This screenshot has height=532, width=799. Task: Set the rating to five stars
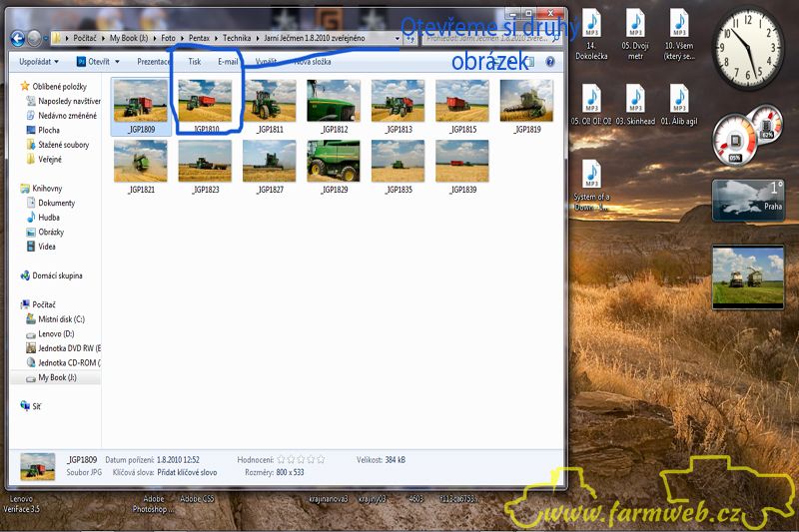(321, 459)
